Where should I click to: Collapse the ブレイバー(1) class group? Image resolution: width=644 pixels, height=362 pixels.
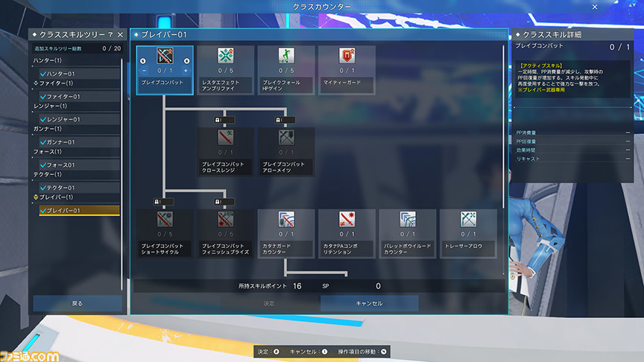pyautogui.click(x=53, y=197)
